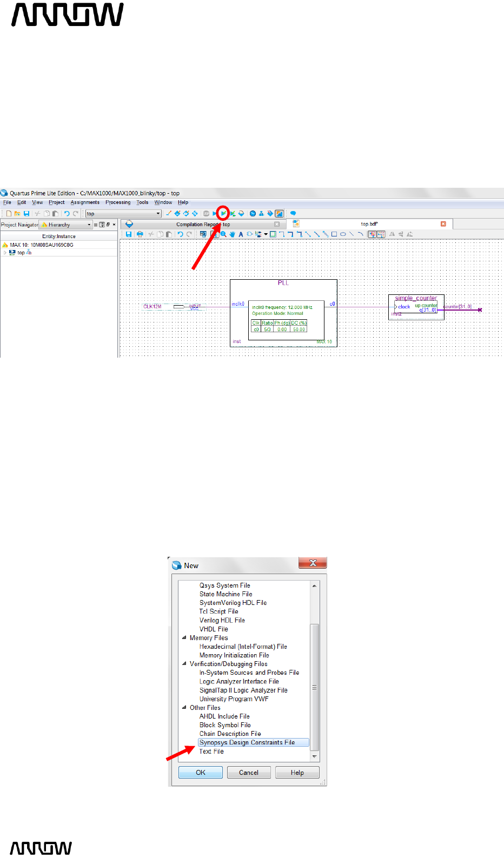This screenshot has width=504, height=856.
Task: Start Analysis & Synthesis with the checkmark-play icon
Action: pos(223,214)
